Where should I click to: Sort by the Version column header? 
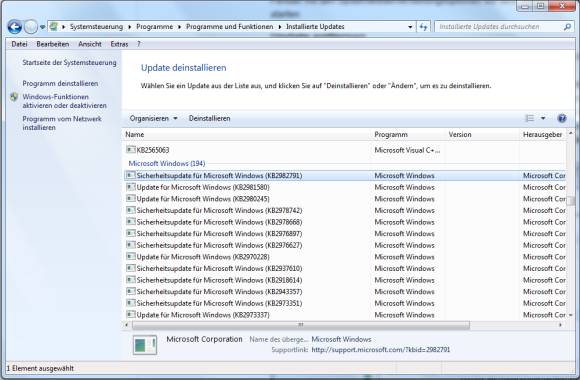[x=483, y=135]
